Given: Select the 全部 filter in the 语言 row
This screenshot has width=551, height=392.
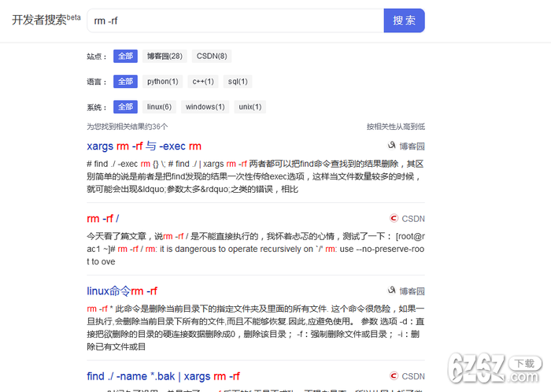Looking at the screenshot, I should click(125, 82).
